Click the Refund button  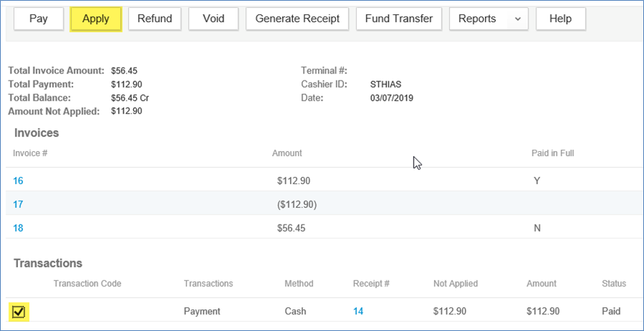(x=155, y=19)
